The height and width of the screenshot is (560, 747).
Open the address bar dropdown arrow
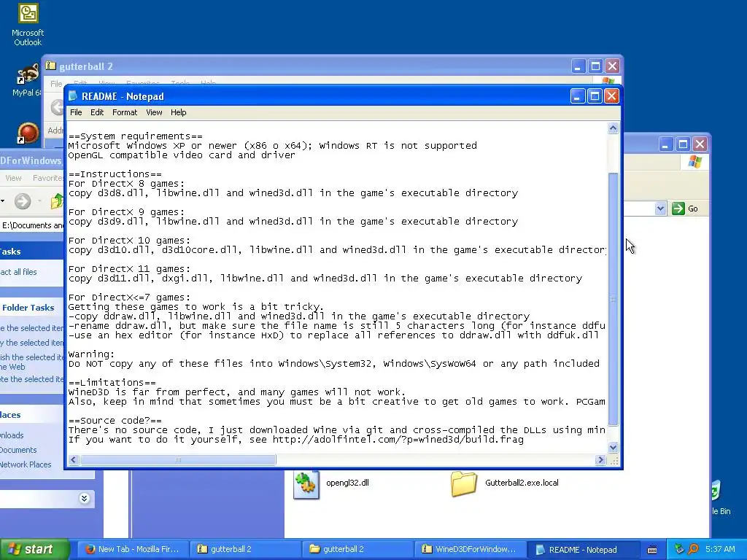tap(660, 209)
